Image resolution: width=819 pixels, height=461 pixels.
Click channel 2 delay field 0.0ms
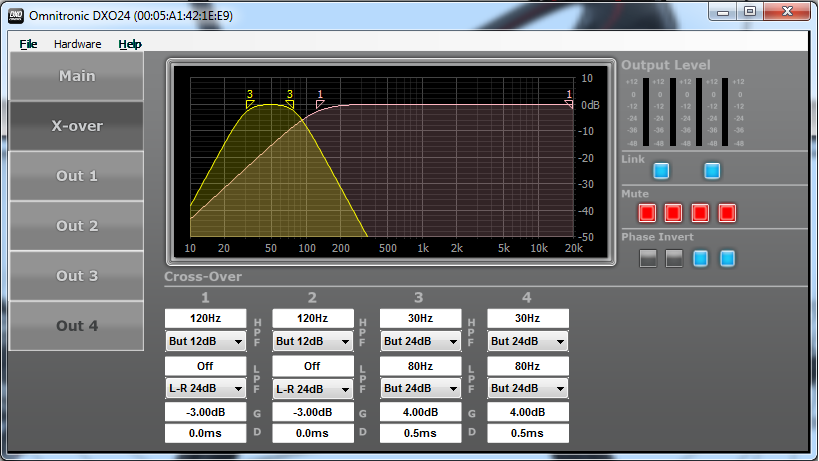tap(312, 433)
